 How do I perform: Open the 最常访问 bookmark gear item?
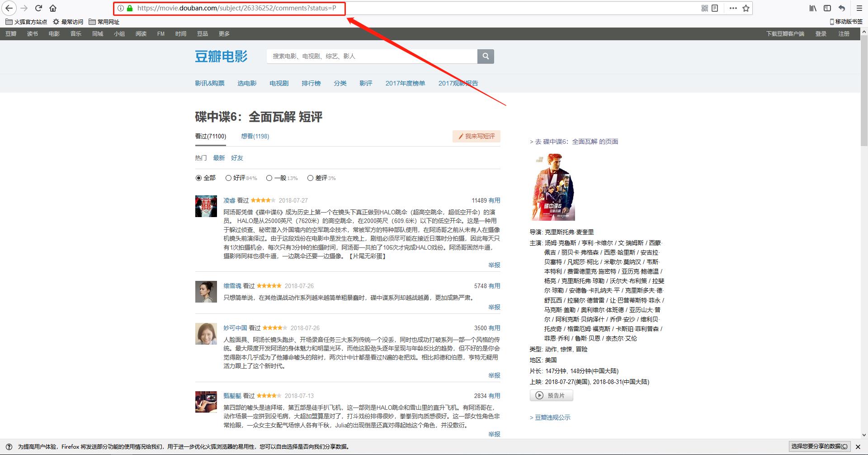[x=68, y=22]
